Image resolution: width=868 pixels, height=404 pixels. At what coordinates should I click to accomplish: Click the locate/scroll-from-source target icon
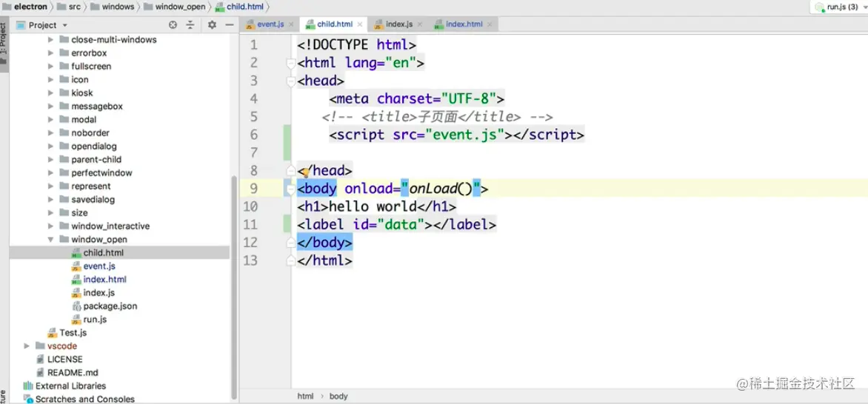pyautogui.click(x=173, y=25)
